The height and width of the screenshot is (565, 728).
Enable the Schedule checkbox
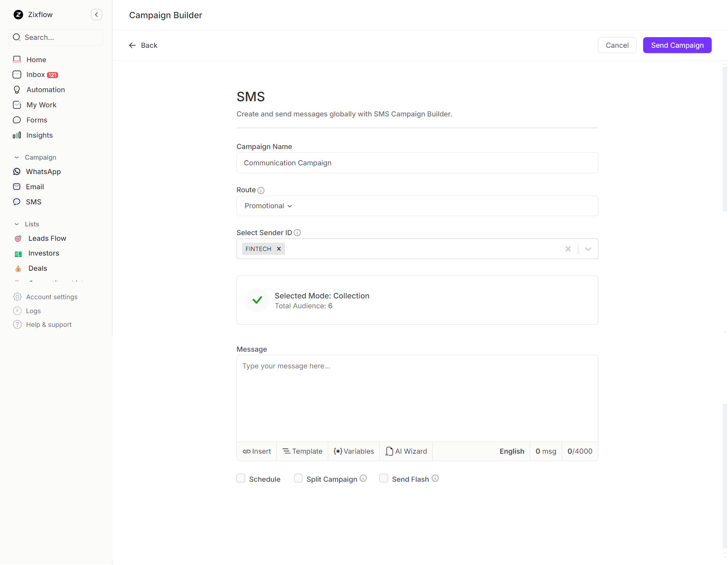[241, 479]
